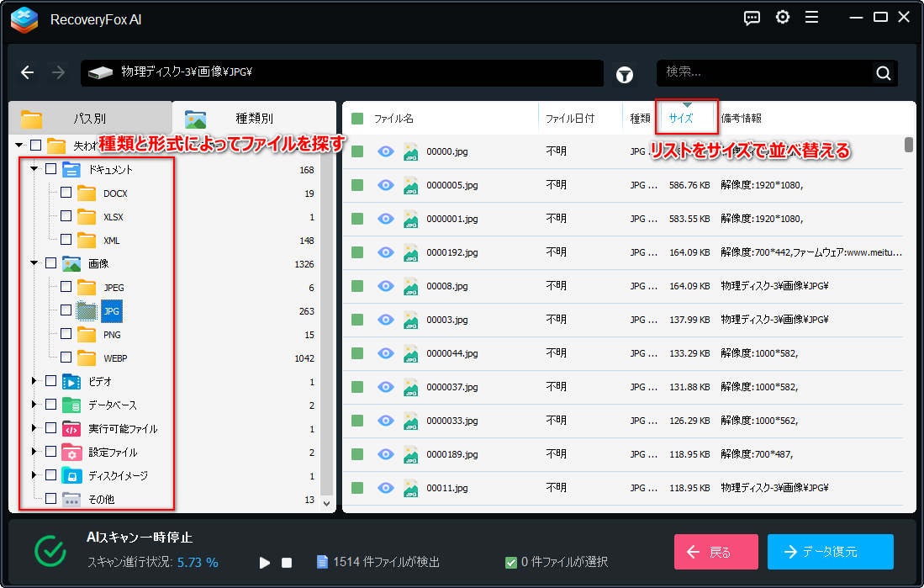Open the feedback chat icon

[752, 19]
